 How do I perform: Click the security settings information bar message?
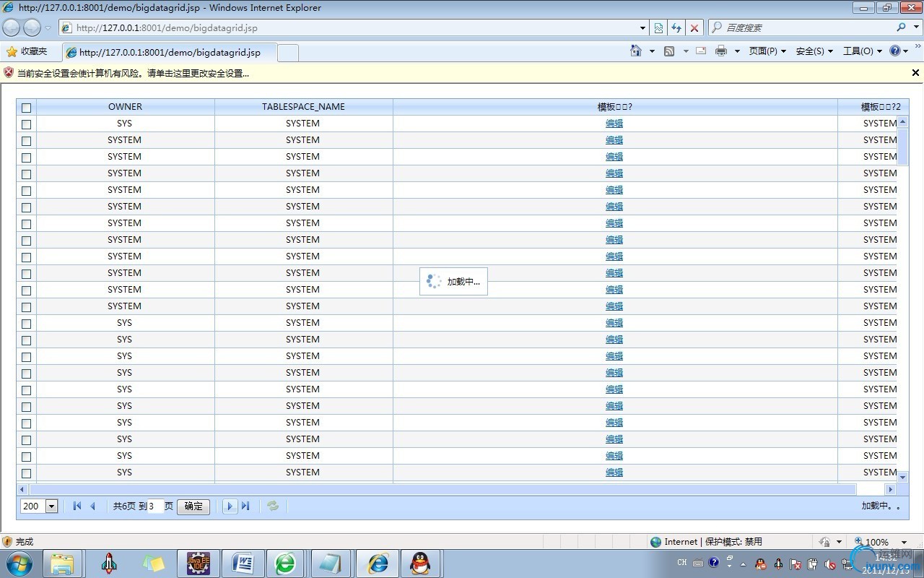[134, 73]
